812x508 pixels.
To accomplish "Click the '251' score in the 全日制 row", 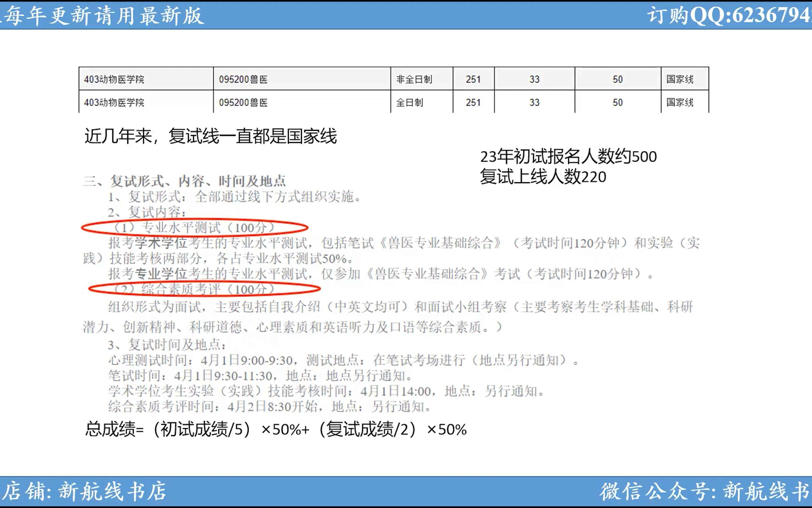I will (473, 103).
